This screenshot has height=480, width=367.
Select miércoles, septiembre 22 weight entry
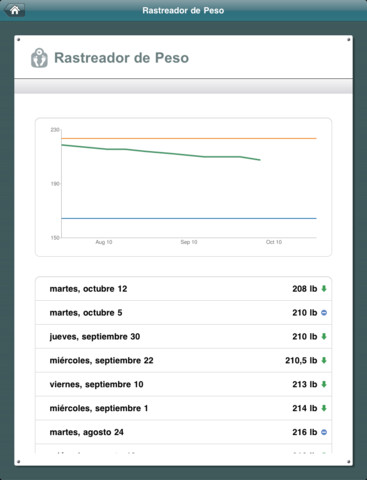click(183, 360)
